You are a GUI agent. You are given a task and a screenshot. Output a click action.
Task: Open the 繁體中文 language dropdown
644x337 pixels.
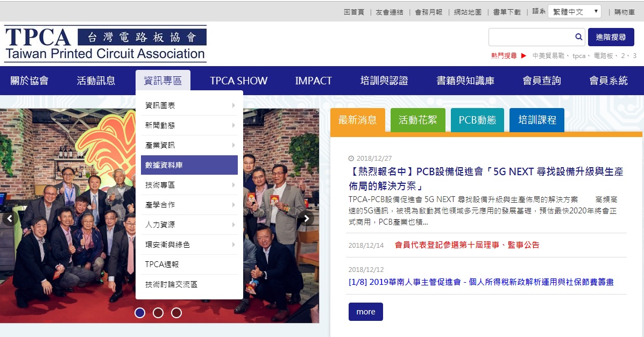575,11
